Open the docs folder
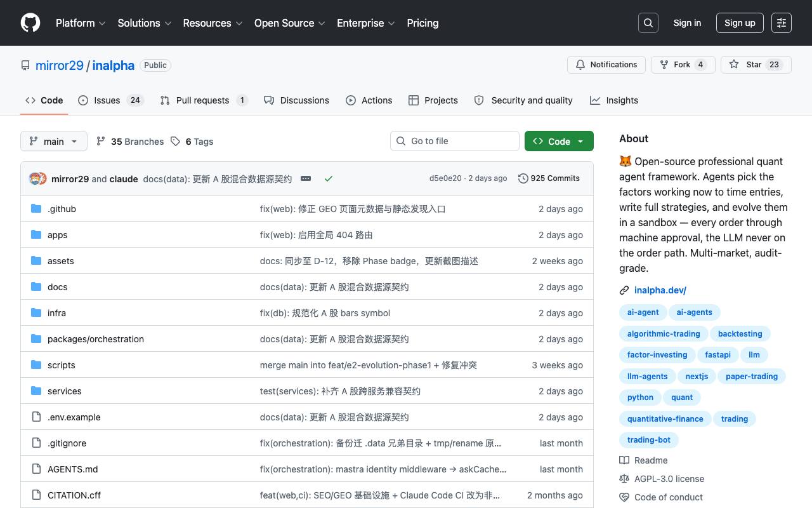 coord(58,287)
